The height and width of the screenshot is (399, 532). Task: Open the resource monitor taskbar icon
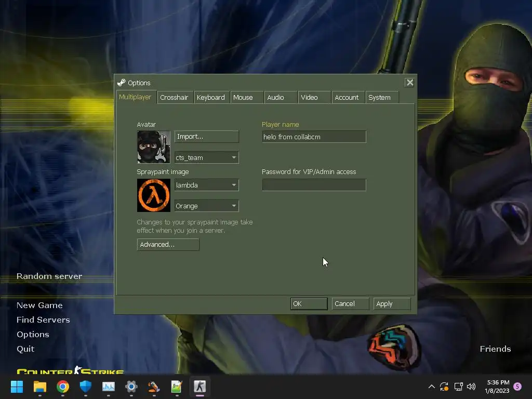pos(109,387)
